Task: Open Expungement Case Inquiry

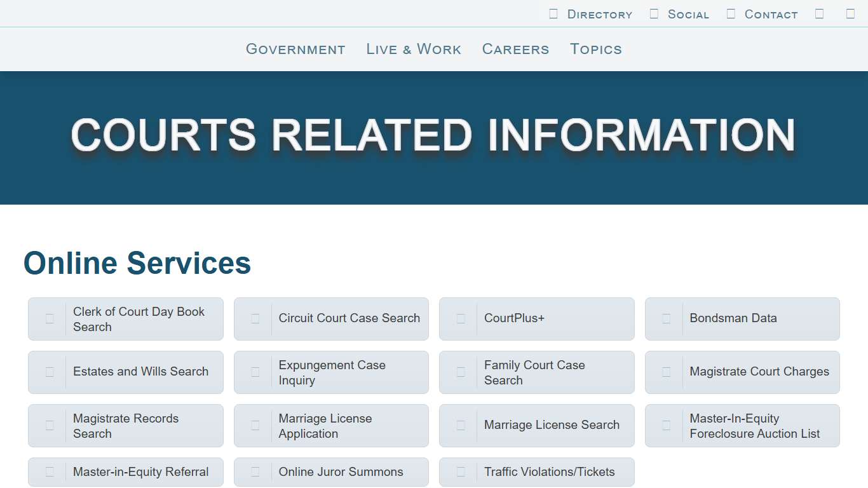Action: pyautogui.click(x=331, y=372)
